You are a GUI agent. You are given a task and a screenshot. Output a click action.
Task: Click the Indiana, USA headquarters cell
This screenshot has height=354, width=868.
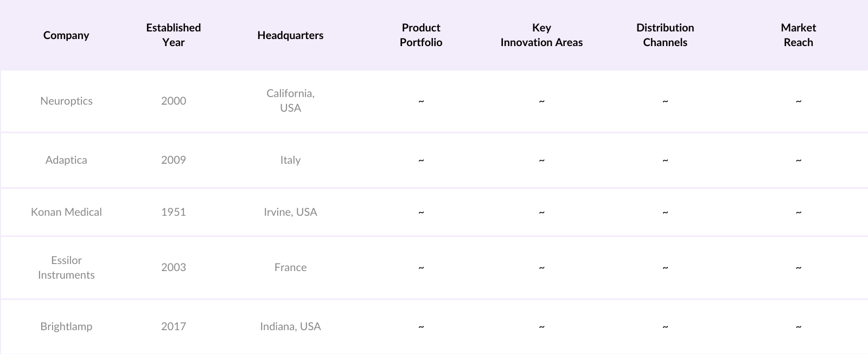[290, 326]
